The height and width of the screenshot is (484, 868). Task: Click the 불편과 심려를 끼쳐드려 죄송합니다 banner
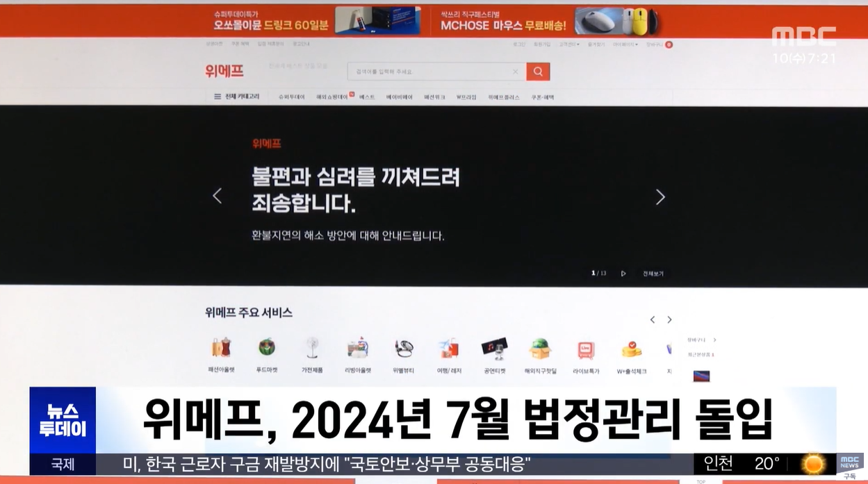(355, 190)
